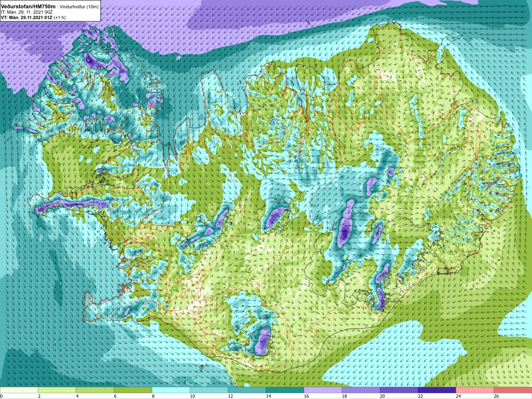This screenshot has width=532, height=399.
Task: Select the turquoise 10–12 legend swatch
Action: click(x=209, y=390)
